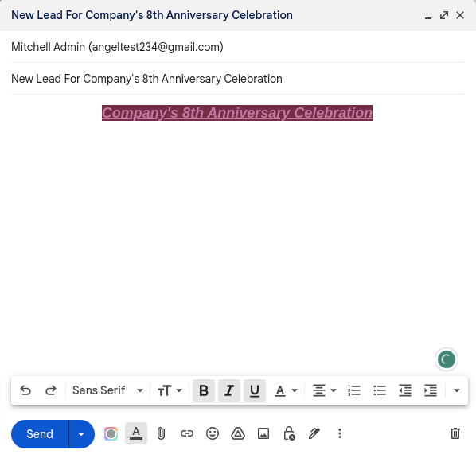Insert a link via chain icon
This screenshot has height=458, width=476.
(x=187, y=433)
